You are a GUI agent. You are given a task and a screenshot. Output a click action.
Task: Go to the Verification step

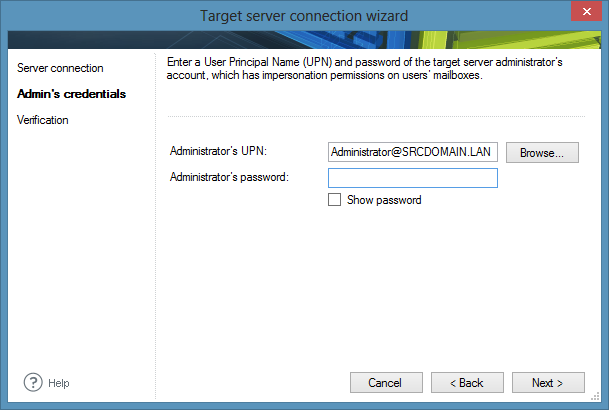[x=43, y=120]
